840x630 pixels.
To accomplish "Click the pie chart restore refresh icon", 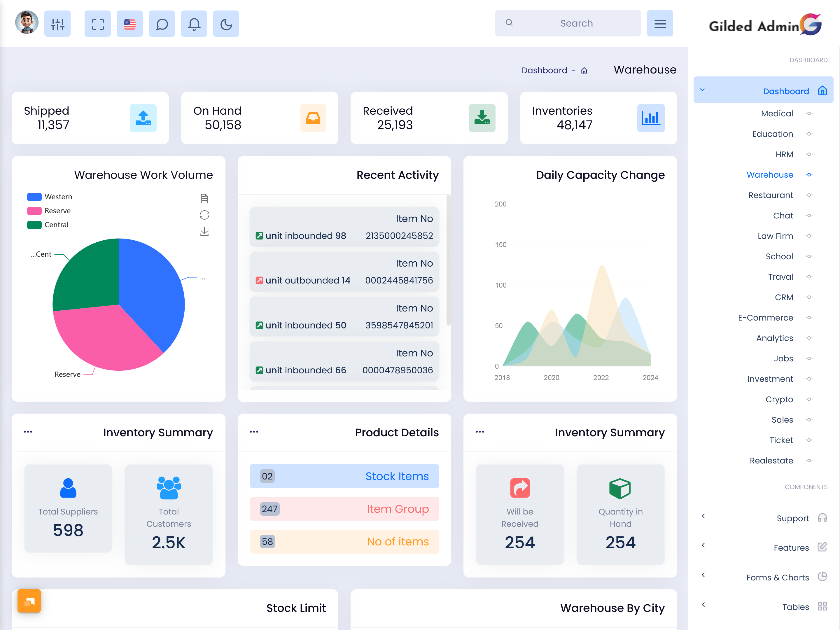I will point(204,215).
